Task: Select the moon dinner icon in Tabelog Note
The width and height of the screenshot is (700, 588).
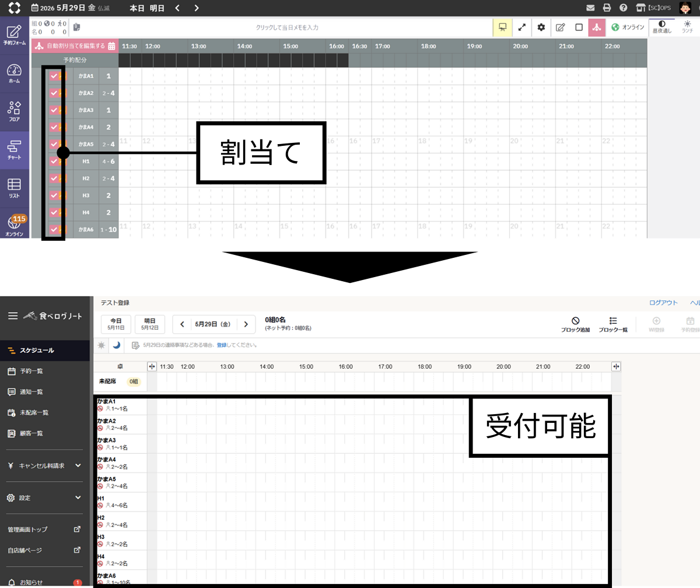Action: coord(117,345)
